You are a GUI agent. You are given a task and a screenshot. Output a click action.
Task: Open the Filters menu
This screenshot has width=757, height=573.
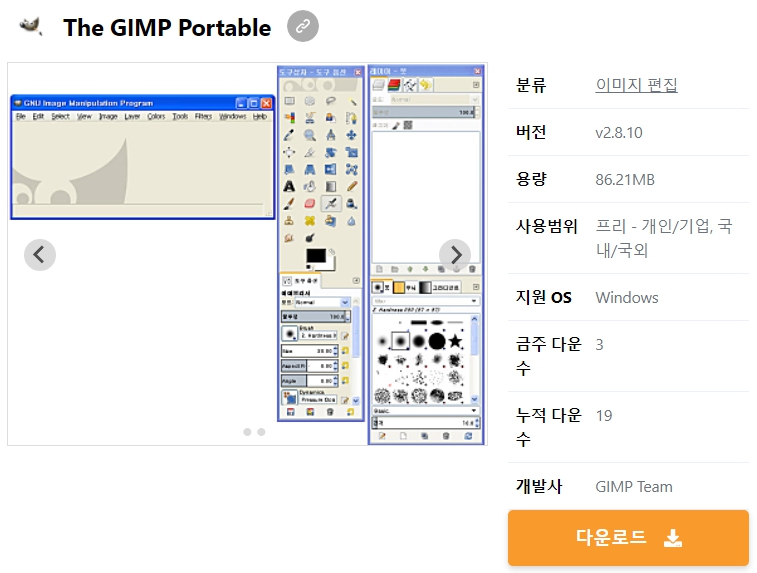click(203, 116)
